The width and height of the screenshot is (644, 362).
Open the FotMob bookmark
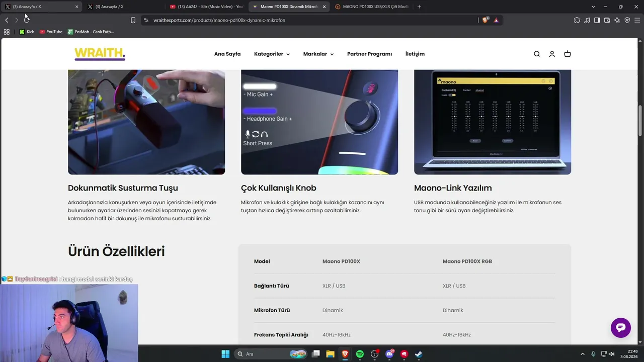coord(91,32)
